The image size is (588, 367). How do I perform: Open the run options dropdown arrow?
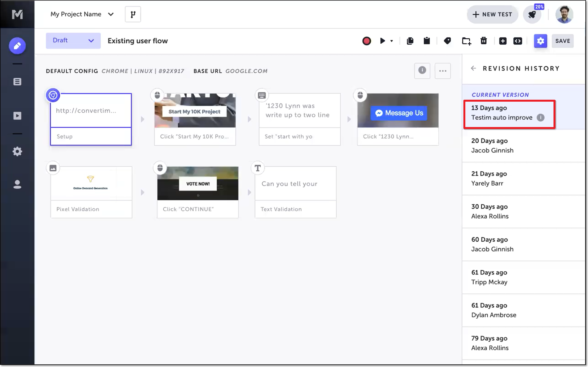coord(392,41)
